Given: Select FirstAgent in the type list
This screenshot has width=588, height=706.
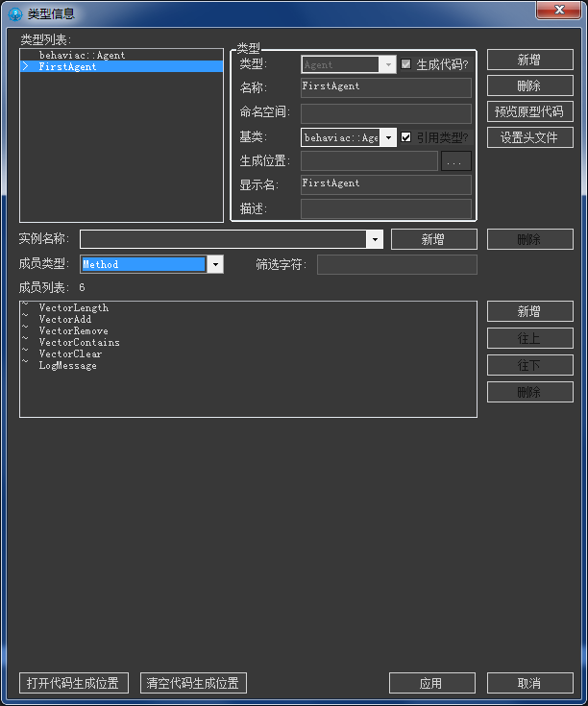Looking at the screenshot, I should 122,66.
